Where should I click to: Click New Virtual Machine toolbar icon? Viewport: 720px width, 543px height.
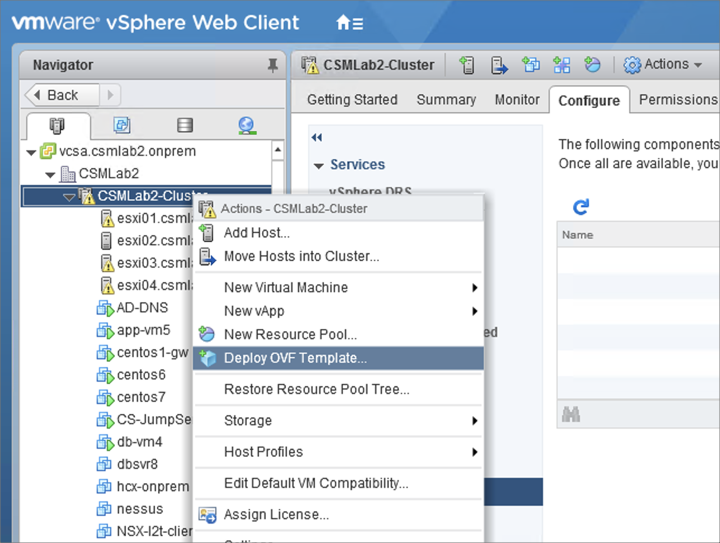tap(531, 65)
